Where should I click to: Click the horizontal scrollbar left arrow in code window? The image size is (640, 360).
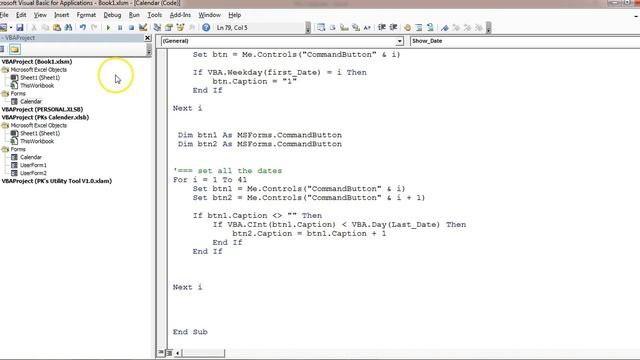[178, 353]
